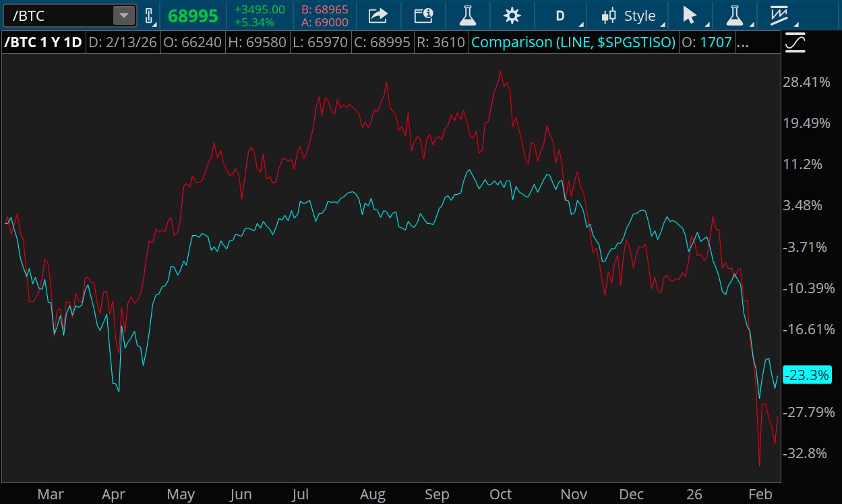The height and width of the screenshot is (504, 842).
Task: Select the crosshair cursor tool icon
Action: [689, 15]
